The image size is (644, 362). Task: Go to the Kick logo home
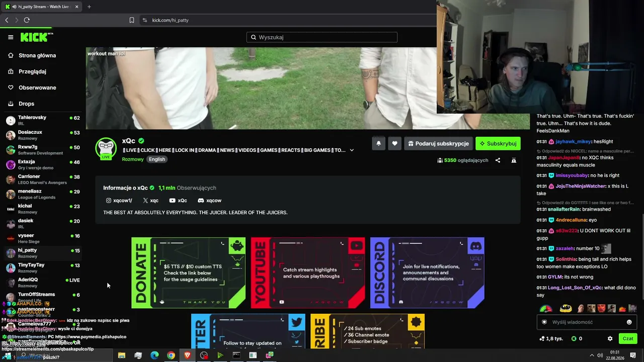point(36,37)
